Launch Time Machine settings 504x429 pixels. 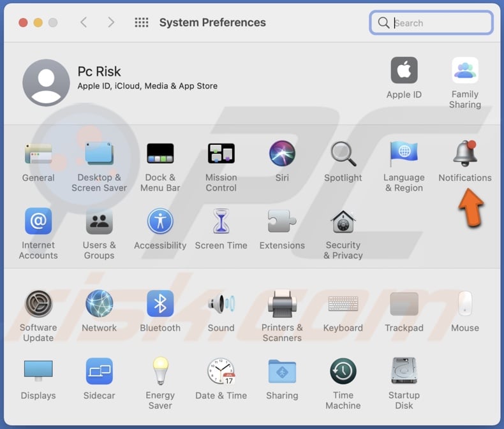click(343, 372)
